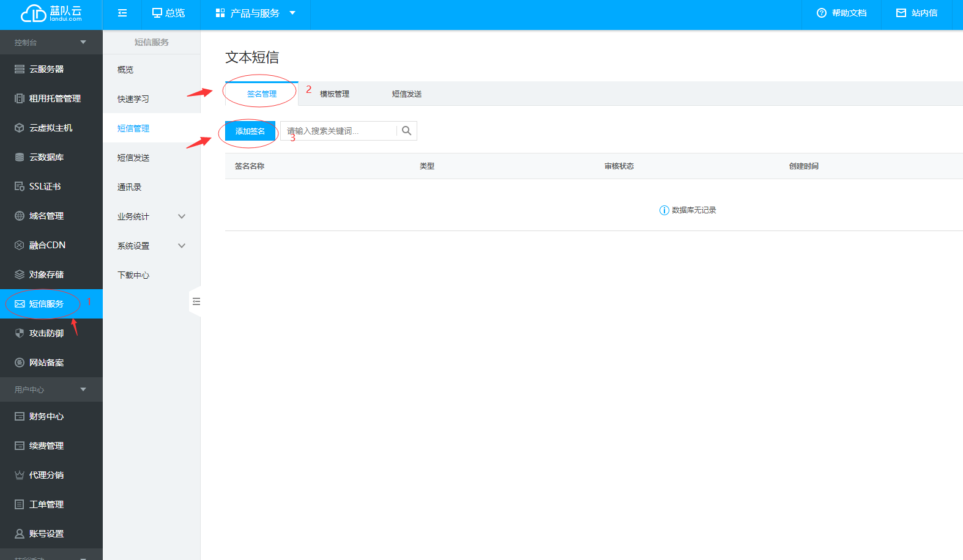Open the 产品与服务 dropdown arrow
The height and width of the screenshot is (560, 963).
click(x=292, y=13)
